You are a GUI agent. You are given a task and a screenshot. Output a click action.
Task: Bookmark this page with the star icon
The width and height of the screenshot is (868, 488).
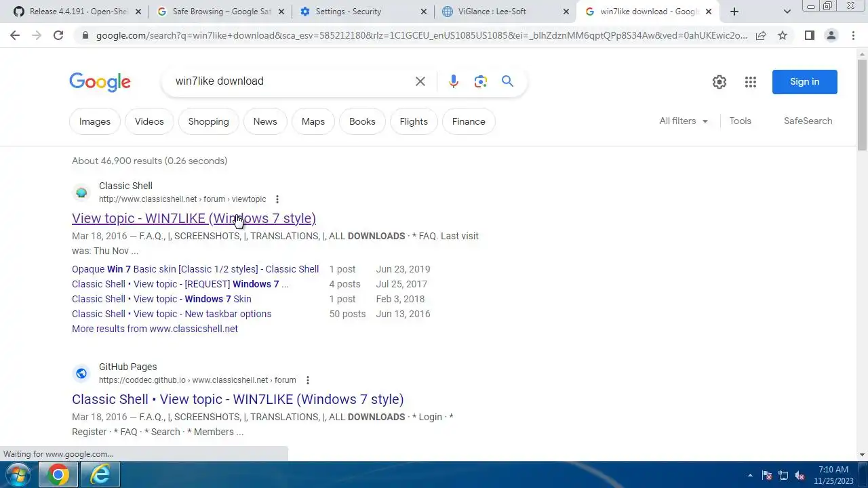[x=783, y=35]
